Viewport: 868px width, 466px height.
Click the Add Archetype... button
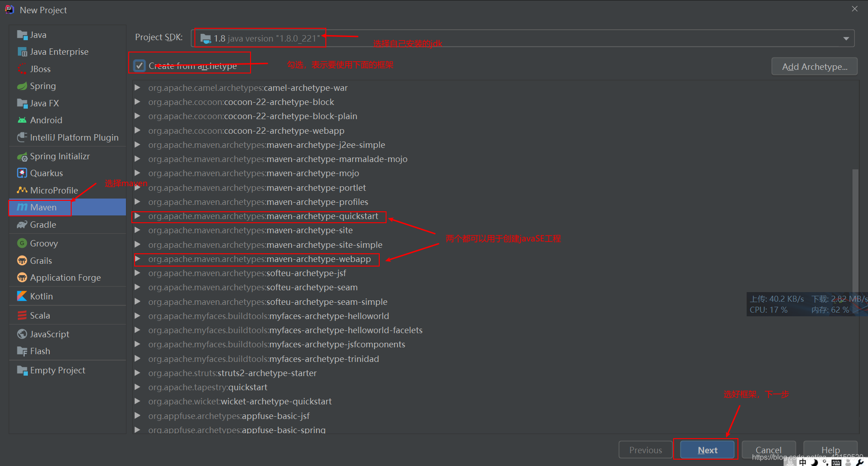(815, 67)
